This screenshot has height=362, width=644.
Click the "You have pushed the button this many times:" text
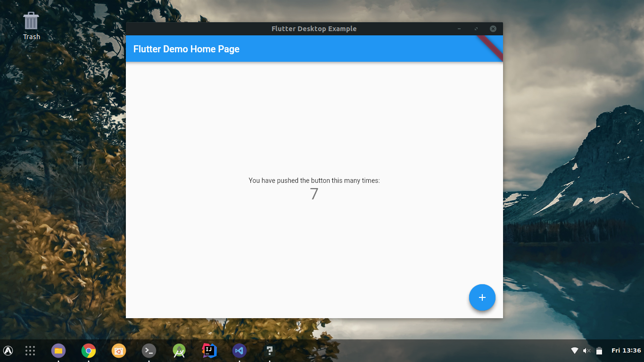tap(314, 181)
